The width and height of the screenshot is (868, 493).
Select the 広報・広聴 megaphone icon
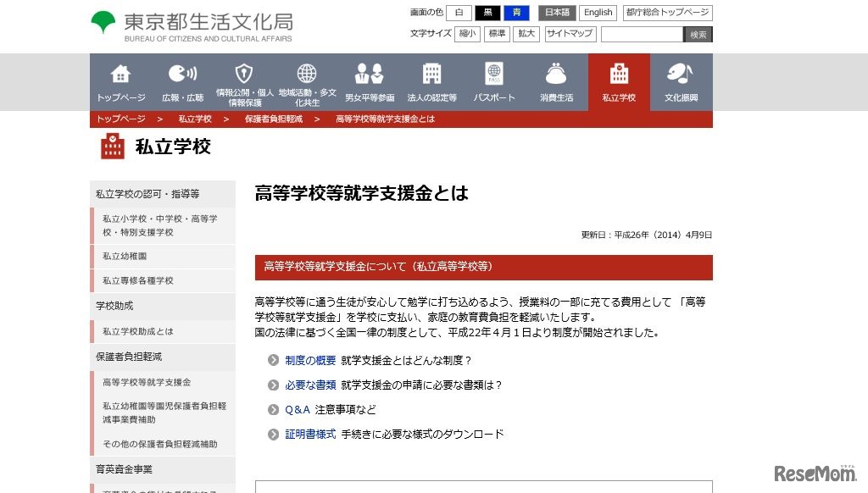point(182,82)
